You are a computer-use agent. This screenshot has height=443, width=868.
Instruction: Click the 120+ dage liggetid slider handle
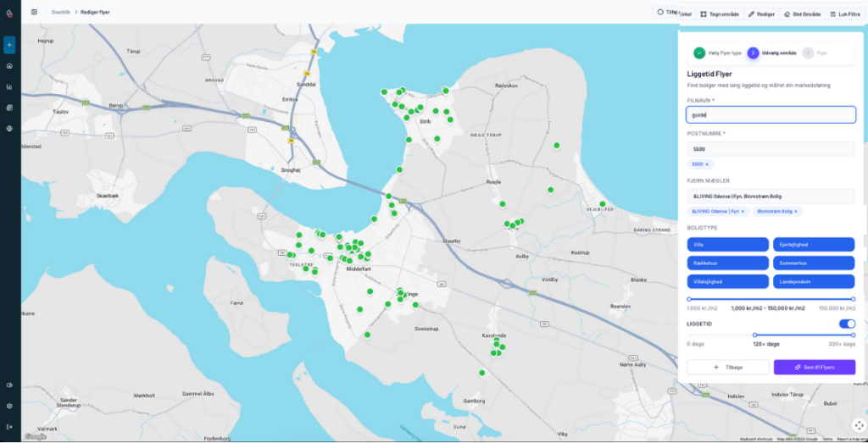pos(755,335)
